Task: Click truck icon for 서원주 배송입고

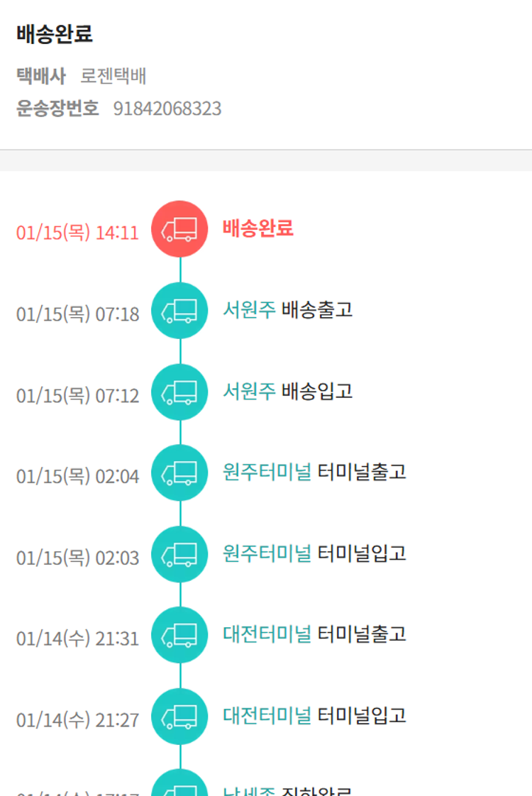Action: coord(179,392)
